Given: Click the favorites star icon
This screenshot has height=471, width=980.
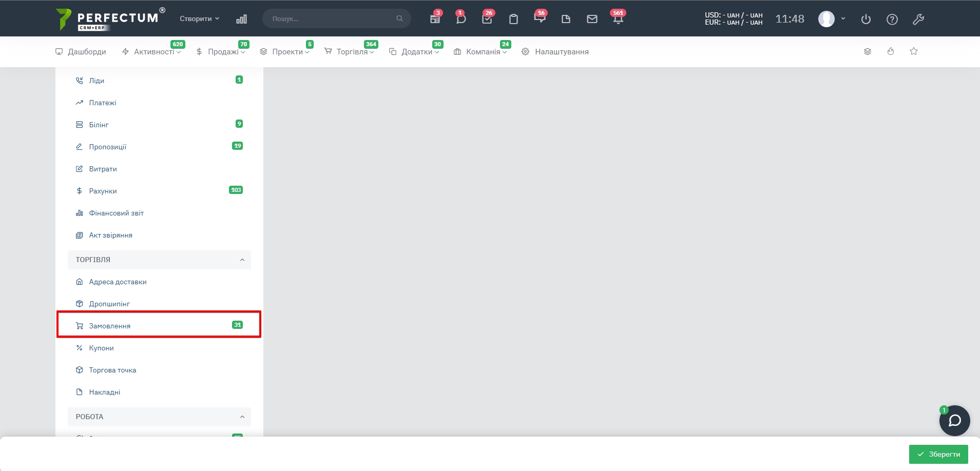Looking at the screenshot, I should 914,51.
